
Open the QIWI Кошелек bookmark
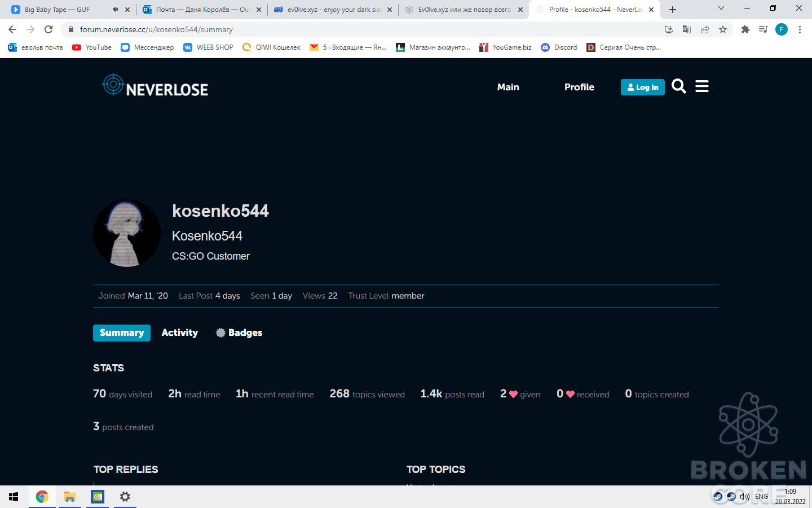point(271,47)
